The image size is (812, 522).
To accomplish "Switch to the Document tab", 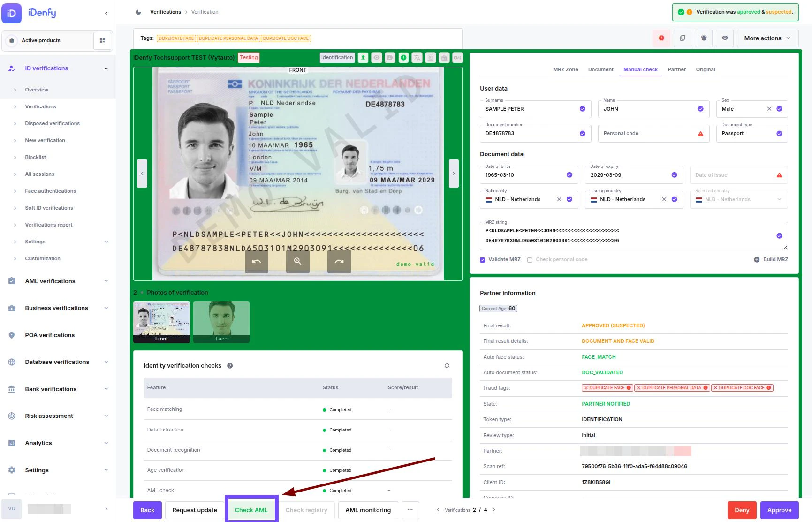I will point(600,69).
